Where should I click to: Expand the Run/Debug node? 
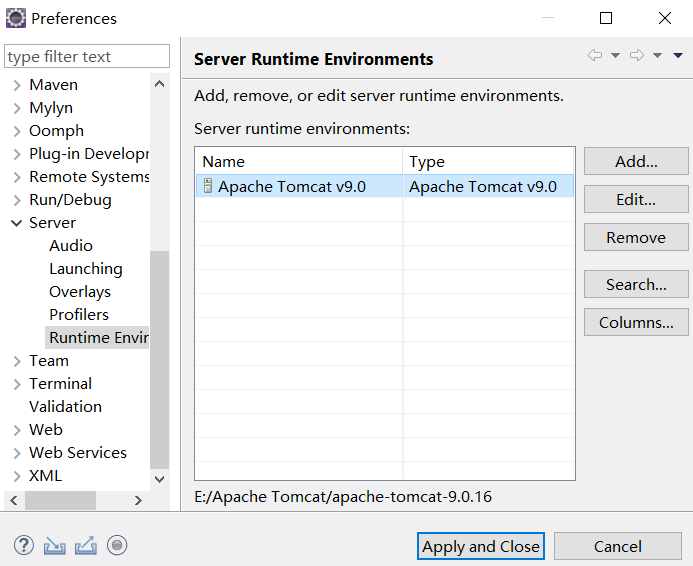[17, 200]
